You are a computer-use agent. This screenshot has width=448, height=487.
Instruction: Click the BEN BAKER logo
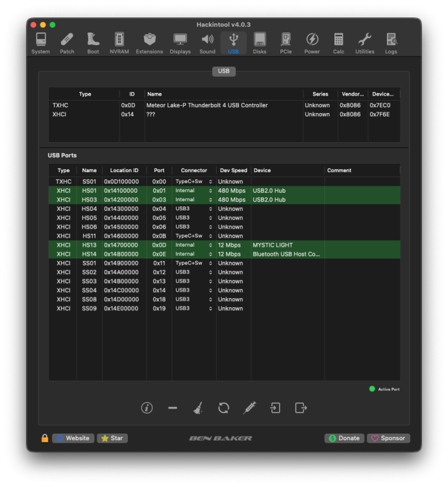click(221, 438)
